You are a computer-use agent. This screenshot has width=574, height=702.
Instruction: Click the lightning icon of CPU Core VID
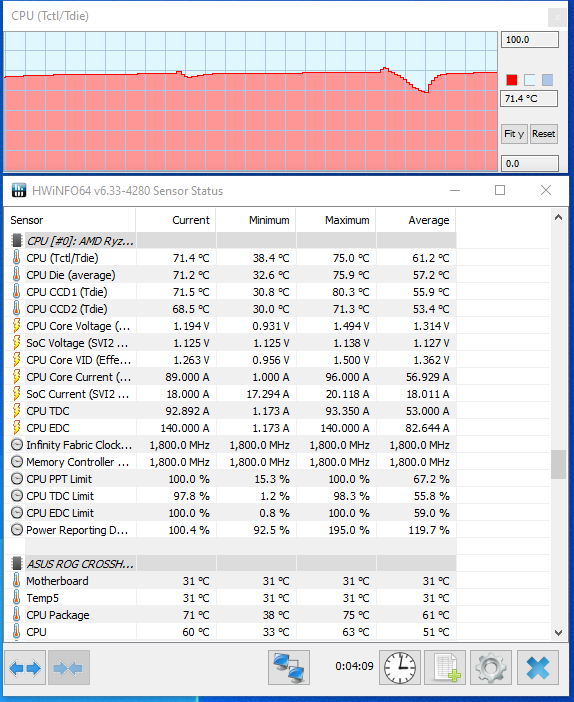[17, 360]
